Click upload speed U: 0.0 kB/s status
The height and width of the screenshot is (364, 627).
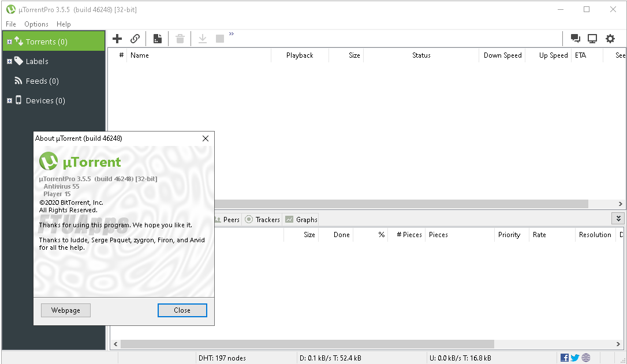point(460,358)
